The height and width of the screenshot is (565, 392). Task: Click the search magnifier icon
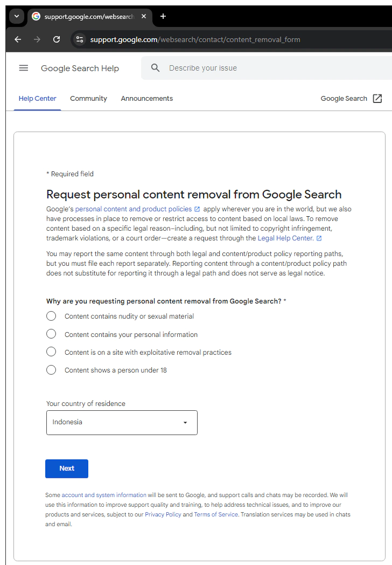point(156,68)
